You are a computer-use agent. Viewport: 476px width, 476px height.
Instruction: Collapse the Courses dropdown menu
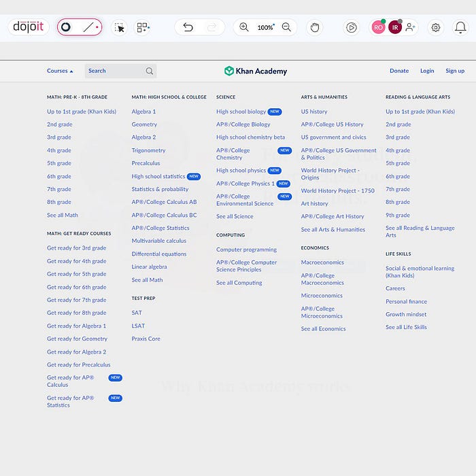[x=60, y=71]
